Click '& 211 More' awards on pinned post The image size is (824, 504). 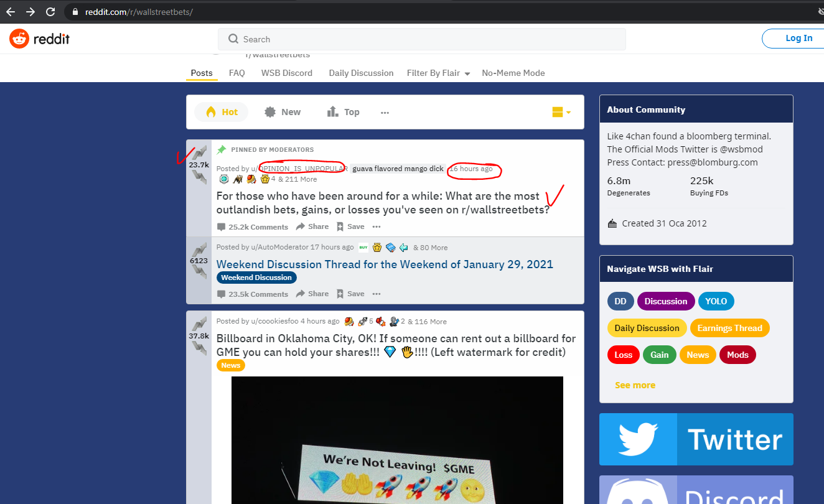coord(297,179)
